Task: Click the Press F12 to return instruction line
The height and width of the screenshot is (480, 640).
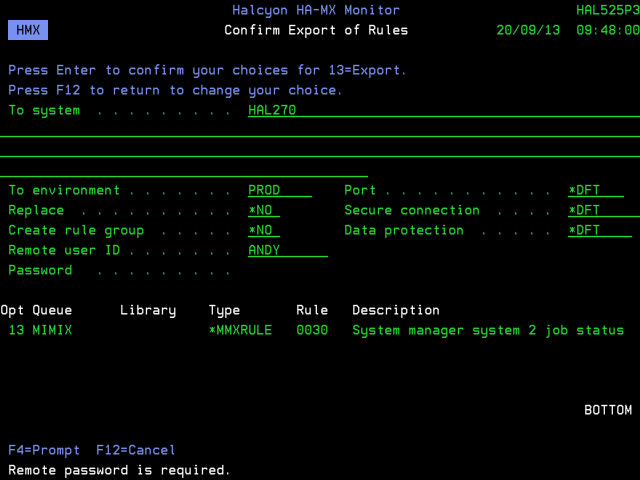Action: 175,90
